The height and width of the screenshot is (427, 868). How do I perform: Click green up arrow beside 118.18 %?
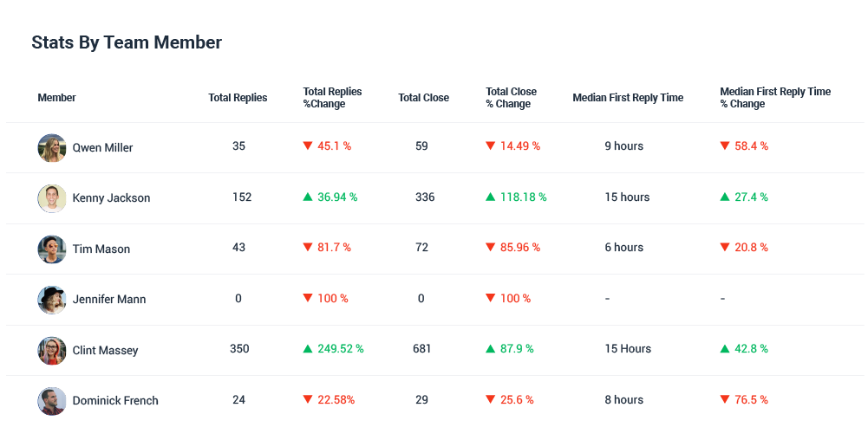(x=490, y=197)
